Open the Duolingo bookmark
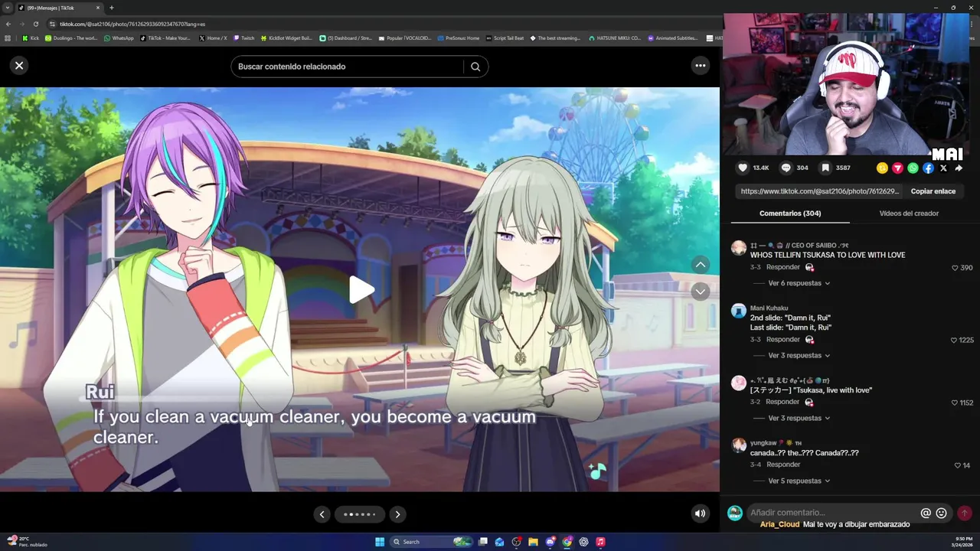This screenshot has width=980, height=551. (71, 37)
